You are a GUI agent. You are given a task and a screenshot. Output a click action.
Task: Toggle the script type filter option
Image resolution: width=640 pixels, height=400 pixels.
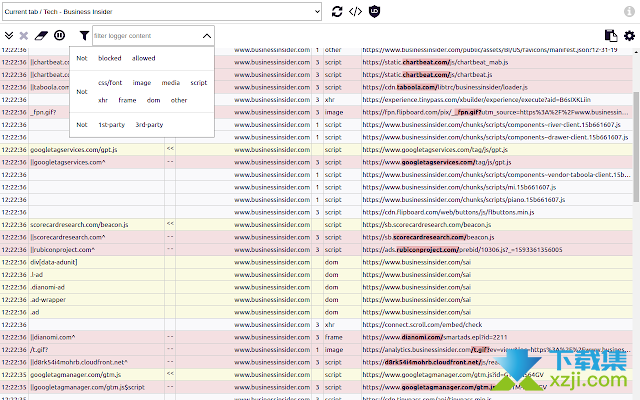(x=199, y=83)
